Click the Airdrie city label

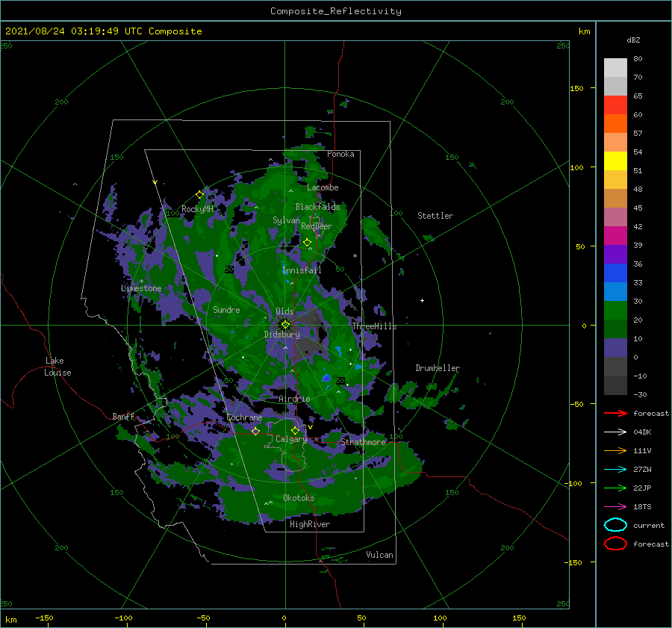pos(294,399)
